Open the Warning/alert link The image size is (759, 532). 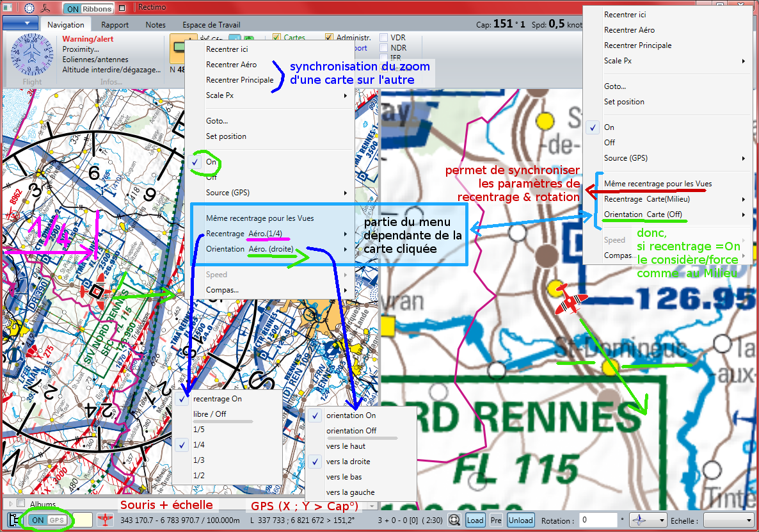(x=88, y=39)
